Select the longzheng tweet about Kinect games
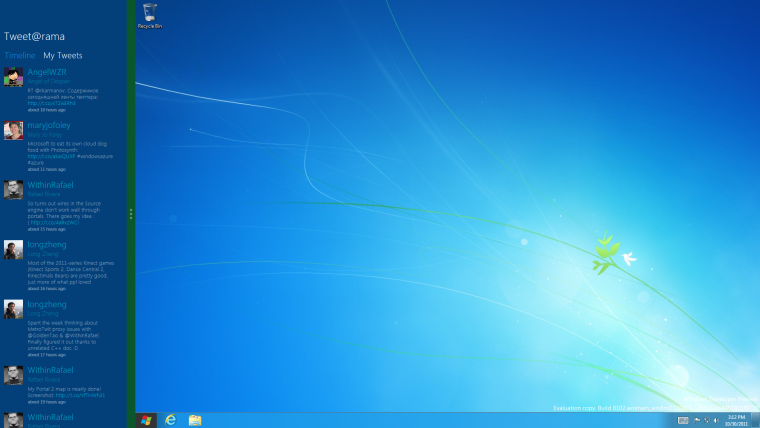The height and width of the screenshot is (428, 760). tap(70, 270)
